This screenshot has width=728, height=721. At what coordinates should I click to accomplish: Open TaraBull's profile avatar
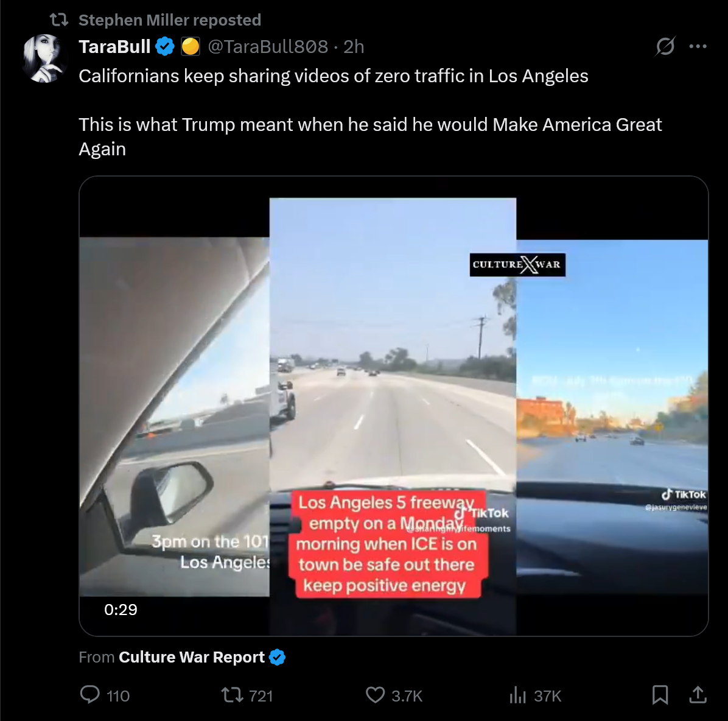click(x=44, y=58)
